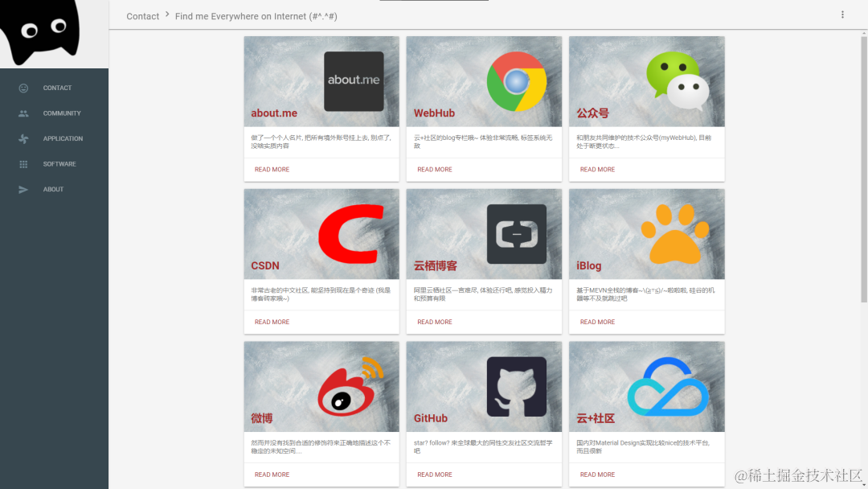
Task: Click the smiley Contact sidebar icon
Action: [x=23, y=88]
